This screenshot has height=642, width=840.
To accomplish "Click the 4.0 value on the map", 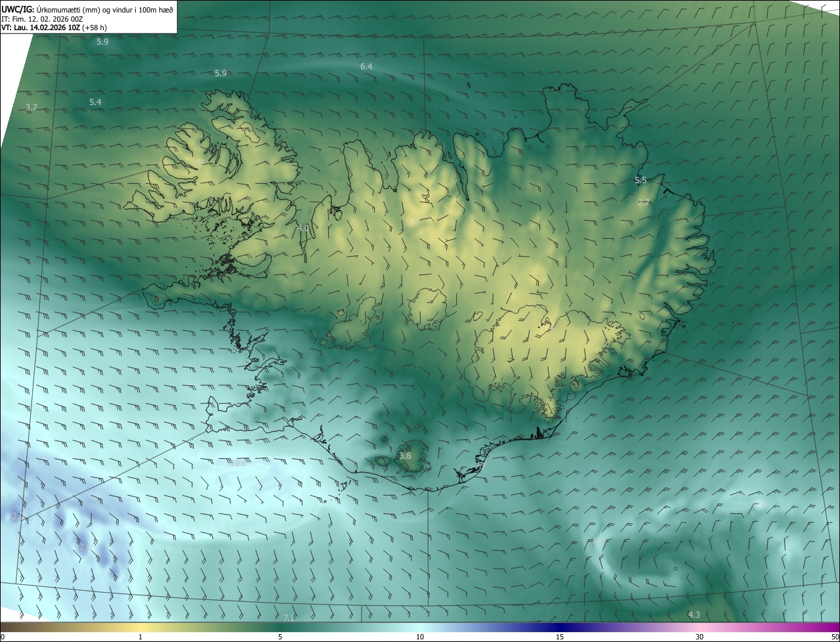I will pyautogui.click(x=303, y=228).
